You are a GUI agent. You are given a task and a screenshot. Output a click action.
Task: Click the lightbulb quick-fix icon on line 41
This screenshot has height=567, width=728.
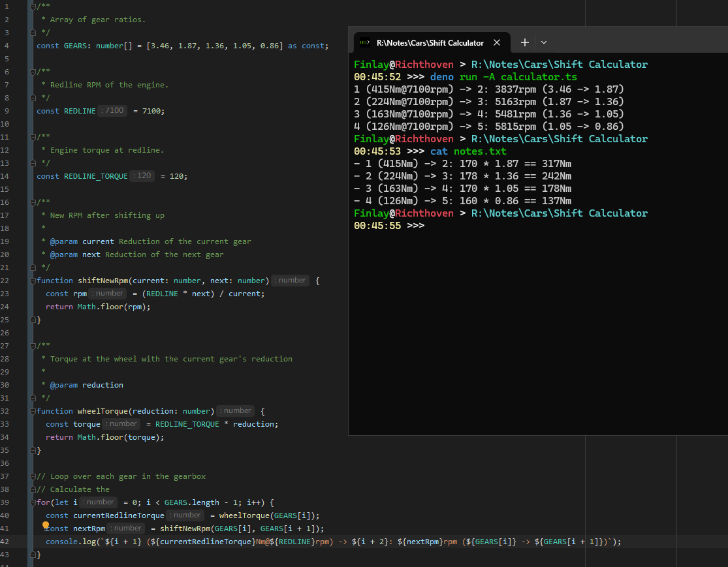46,525
